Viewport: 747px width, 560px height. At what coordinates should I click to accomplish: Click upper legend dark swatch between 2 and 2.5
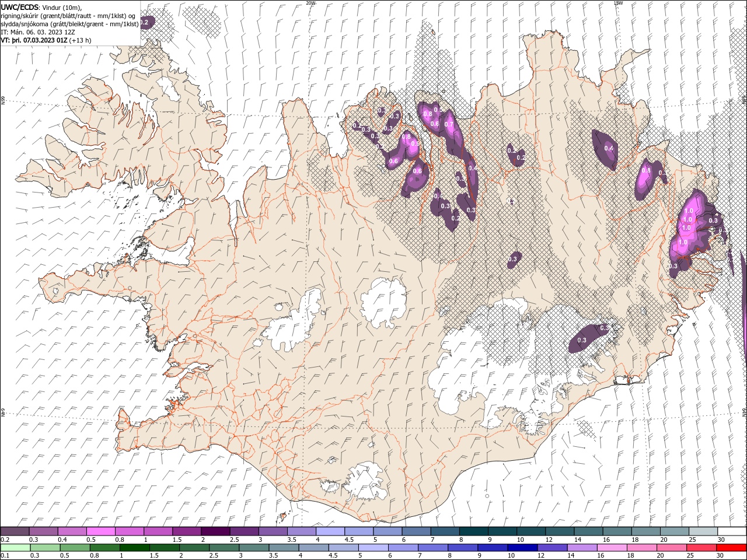pyautogui.click(x=215, y=531)
